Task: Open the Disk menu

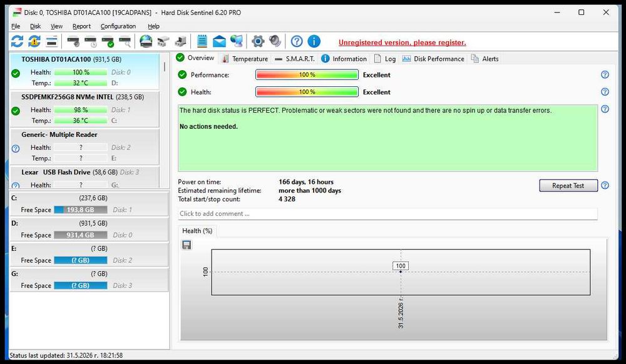Action: (35, 26)
